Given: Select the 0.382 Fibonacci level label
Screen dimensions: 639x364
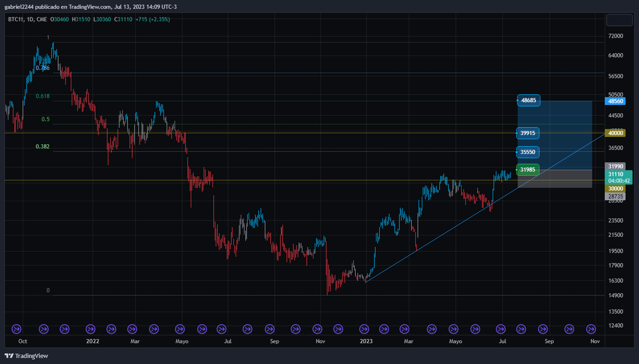Looking at the screenshot, I should 43,146.
